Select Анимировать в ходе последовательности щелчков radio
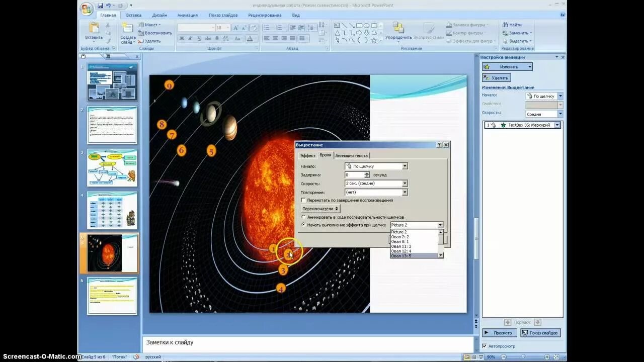 [x=303, y=217]
